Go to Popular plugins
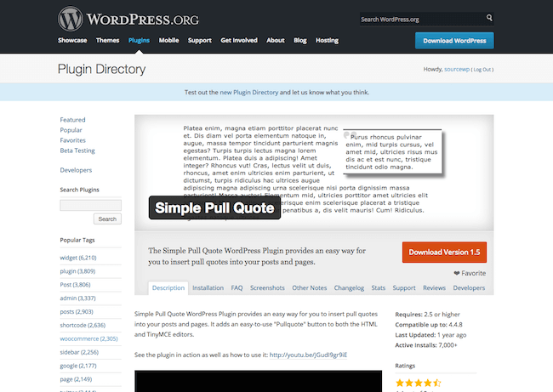Screen dimensions: 553x392 point(71,130)
